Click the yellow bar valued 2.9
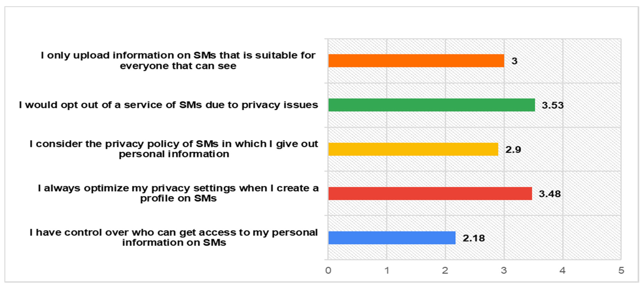 pyautogui.click(x=413, y=149)
